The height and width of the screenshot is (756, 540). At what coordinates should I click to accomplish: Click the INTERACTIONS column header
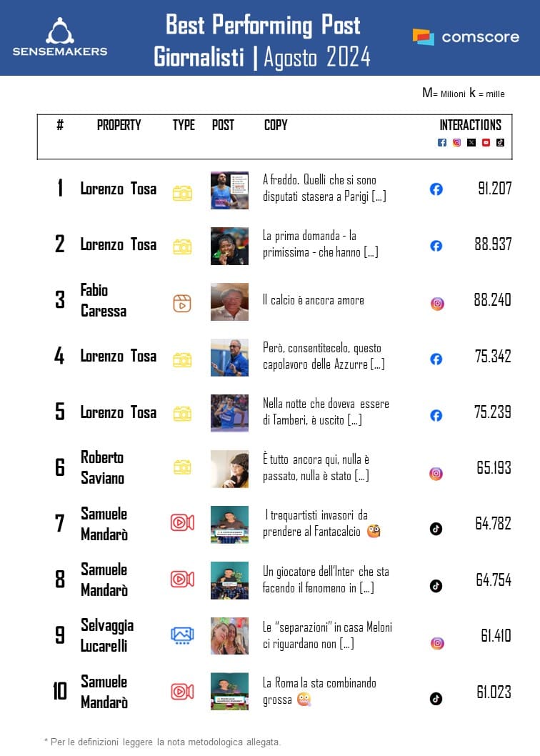click(470, 125)
